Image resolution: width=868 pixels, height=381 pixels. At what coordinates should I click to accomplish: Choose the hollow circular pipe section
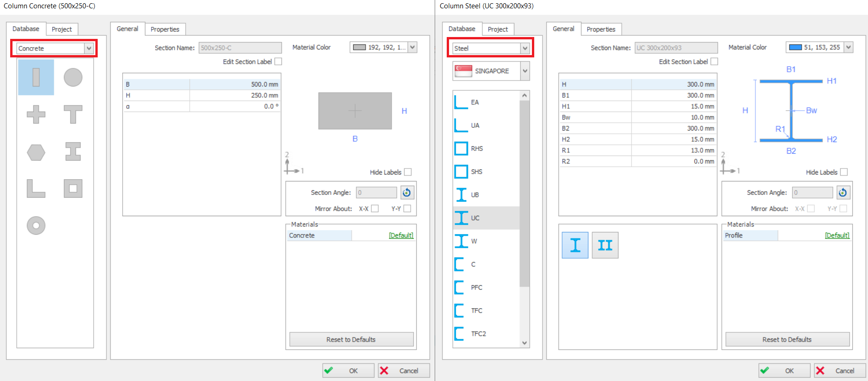click(36, 225)
